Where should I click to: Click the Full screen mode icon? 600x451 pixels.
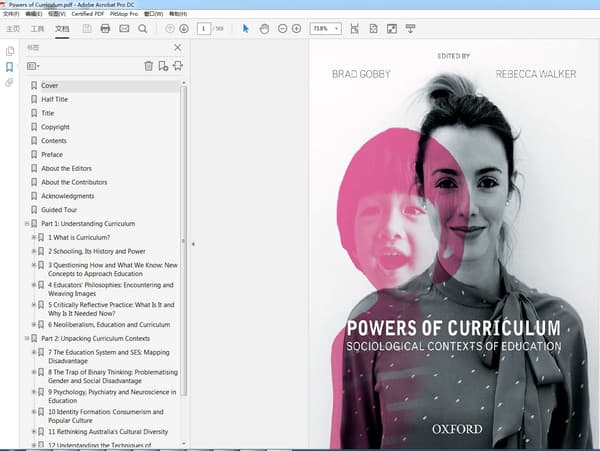click(x=392, y=29)
